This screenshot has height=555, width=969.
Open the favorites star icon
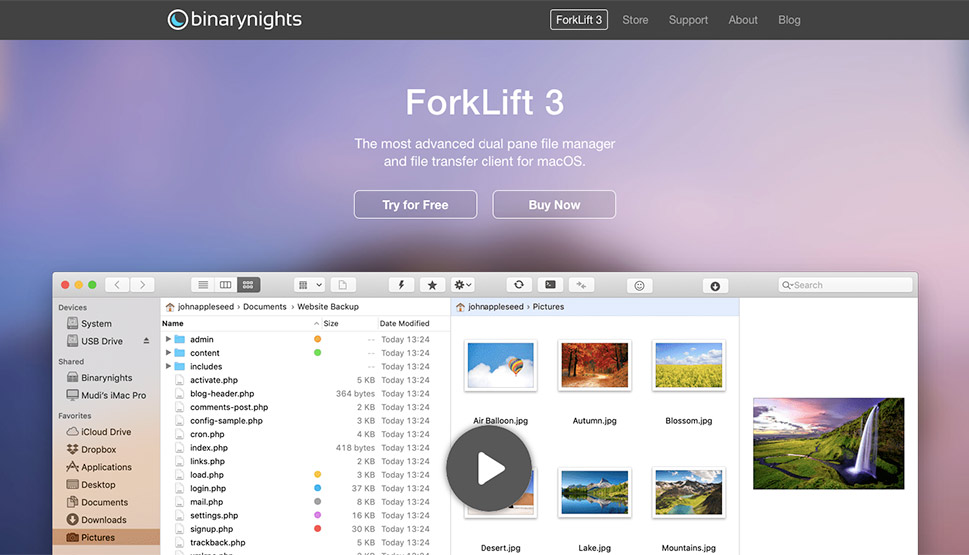click(432, 285)
